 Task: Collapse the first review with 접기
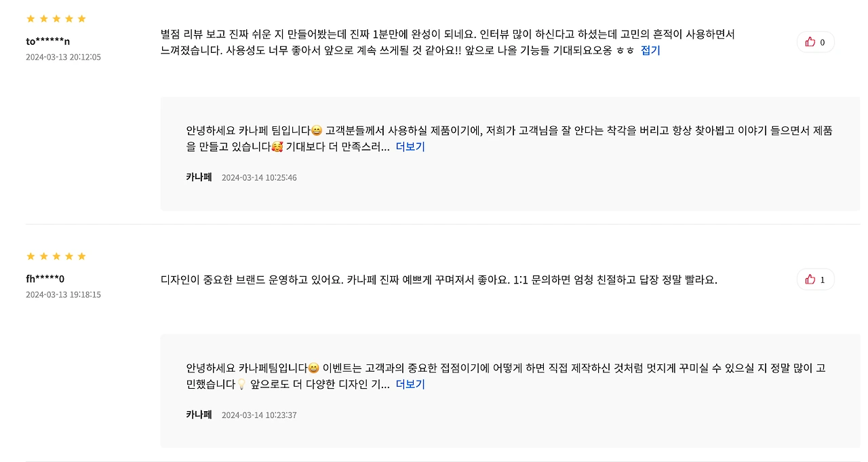point(650,50)
